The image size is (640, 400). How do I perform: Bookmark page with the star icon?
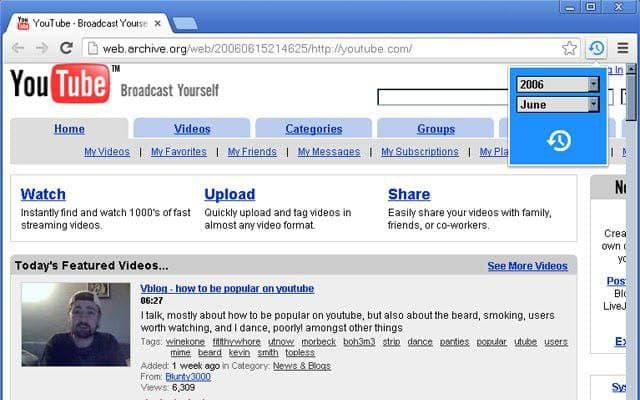(x=569, y=49)
